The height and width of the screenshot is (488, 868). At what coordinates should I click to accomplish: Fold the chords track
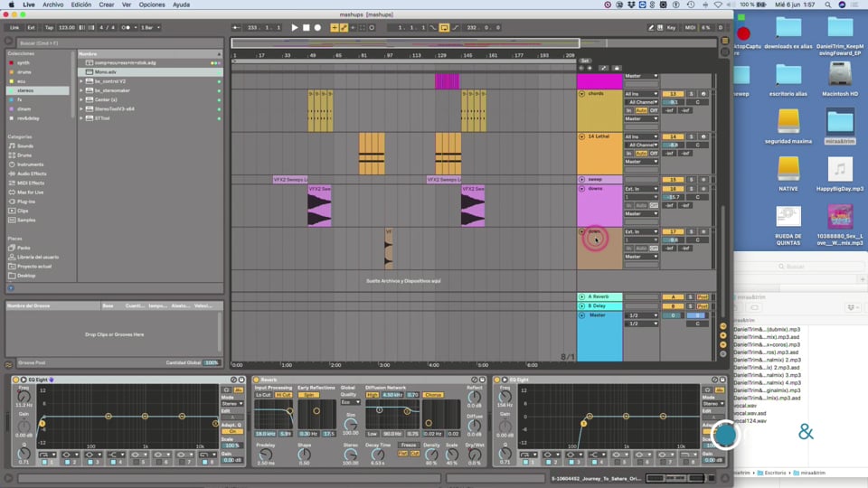(x=581, y=94)
